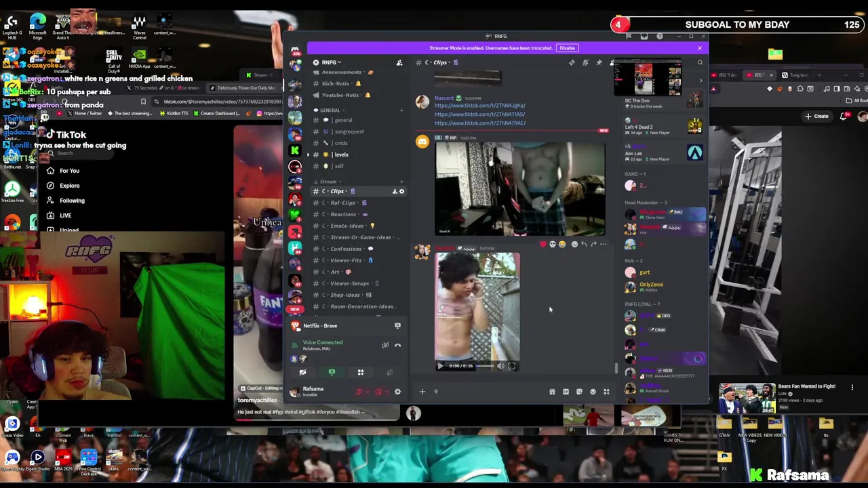Open Discord User Settings gear
Screen dimensions: 868x488
(397, 392)
